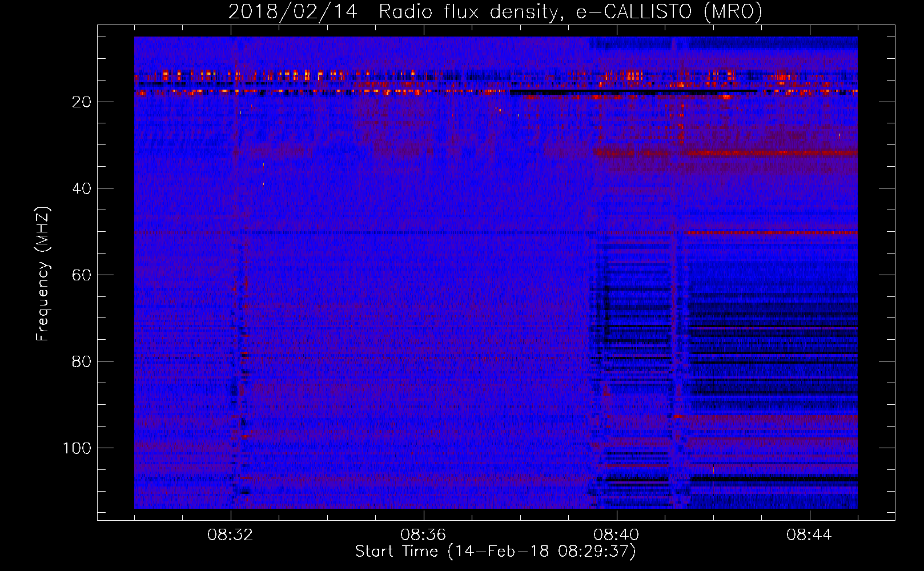
Task: Click the 80 frequency tick label
Action: coord(82,361)
